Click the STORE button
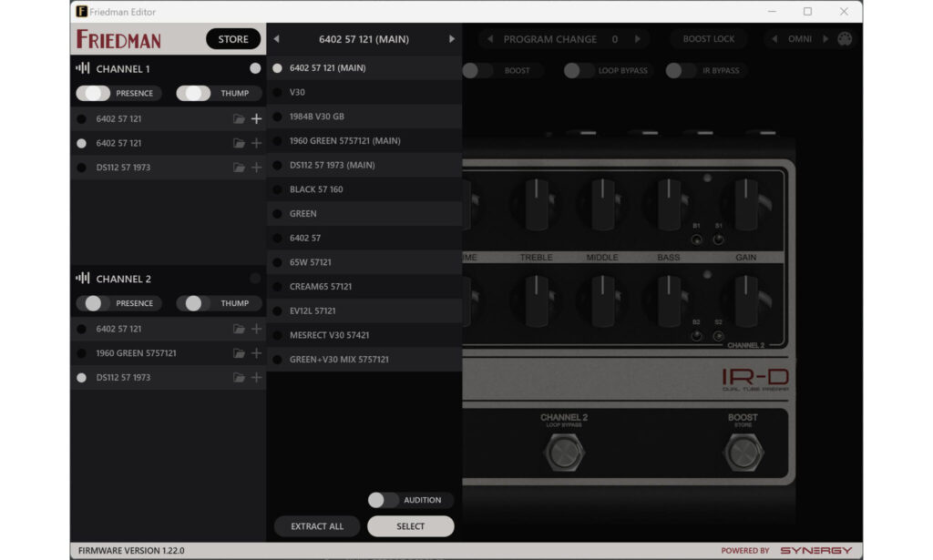Image resolution: width=933 pixels, height=560 pixels. pyautogui.click(x=233, y=39)
